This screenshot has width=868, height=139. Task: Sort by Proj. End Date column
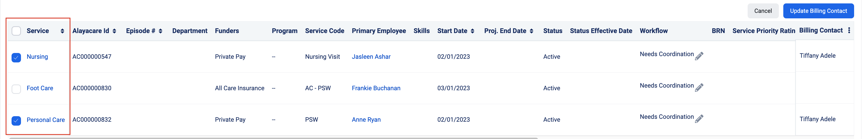[x=531, y=31]
